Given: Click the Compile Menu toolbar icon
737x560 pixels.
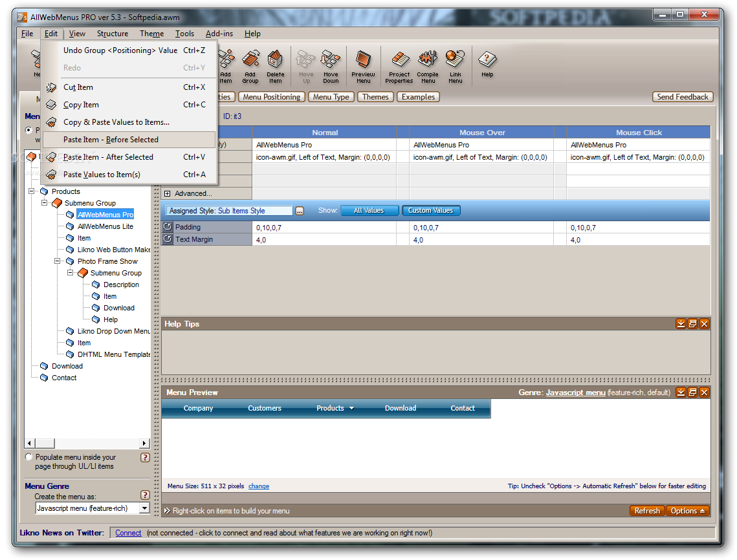Looking at the screenshot, I should click(428, 66).
